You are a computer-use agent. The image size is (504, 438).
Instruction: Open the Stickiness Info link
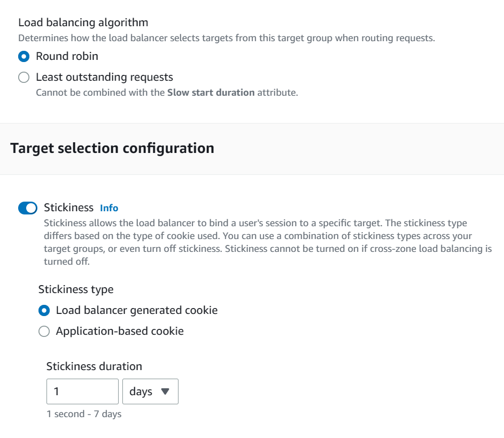[109, 208]
